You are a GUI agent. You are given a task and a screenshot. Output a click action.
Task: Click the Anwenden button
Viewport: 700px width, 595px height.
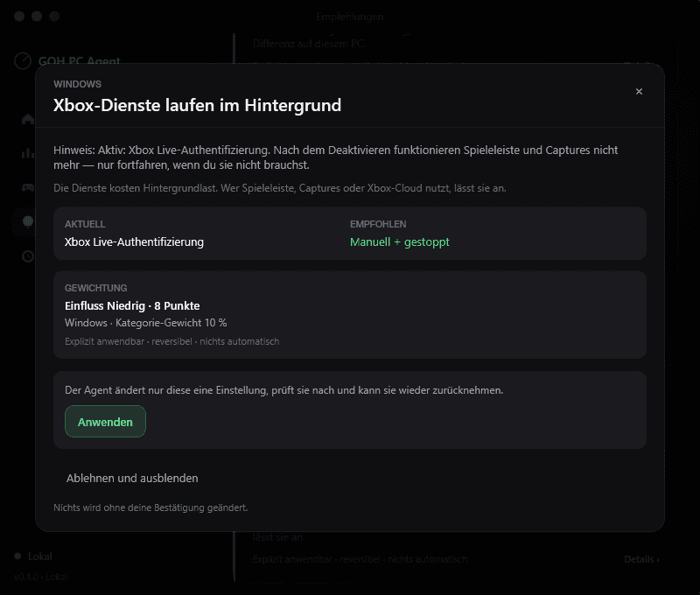(105, 422)
